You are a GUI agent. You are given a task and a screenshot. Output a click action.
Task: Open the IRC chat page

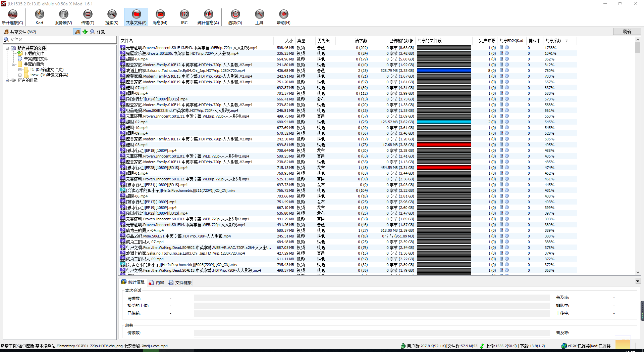point(184,17)
